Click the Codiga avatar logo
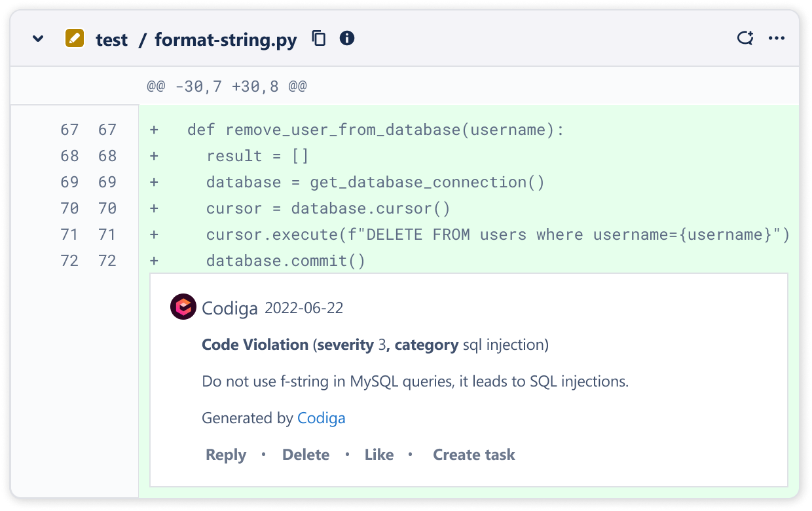Screen dimensions: 812x511 point(183,307)
